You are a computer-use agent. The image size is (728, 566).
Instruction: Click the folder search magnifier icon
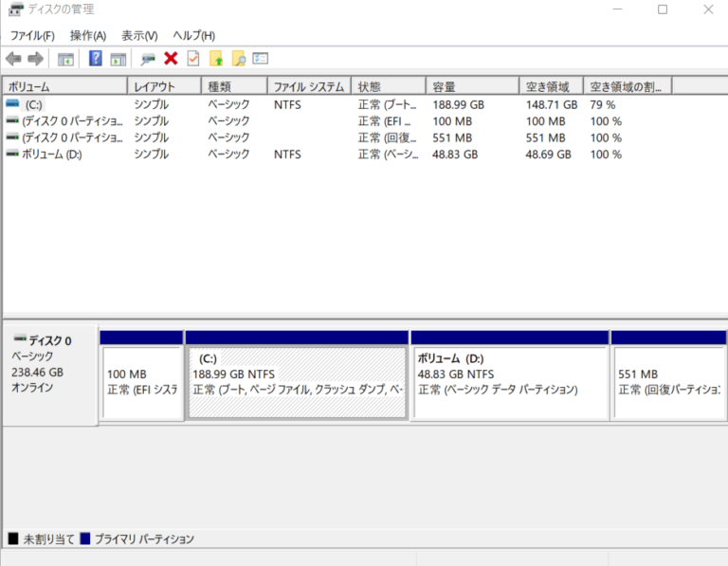(238, 59)
